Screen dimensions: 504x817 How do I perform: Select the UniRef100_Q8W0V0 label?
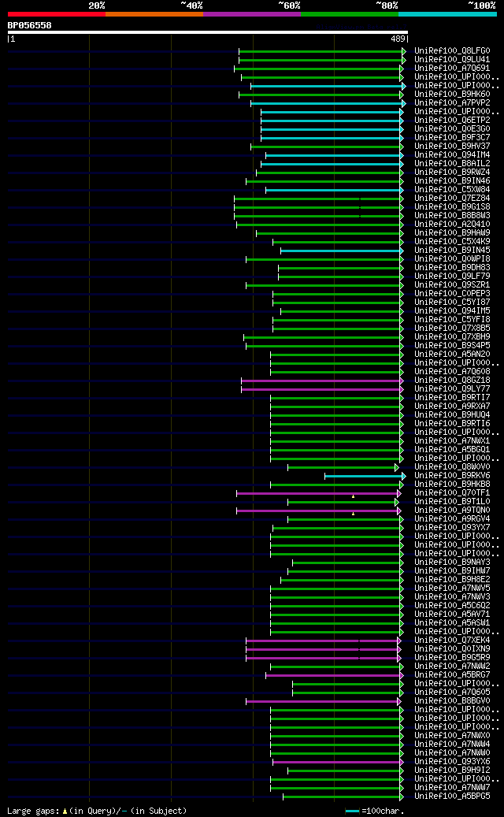(452, 466)
